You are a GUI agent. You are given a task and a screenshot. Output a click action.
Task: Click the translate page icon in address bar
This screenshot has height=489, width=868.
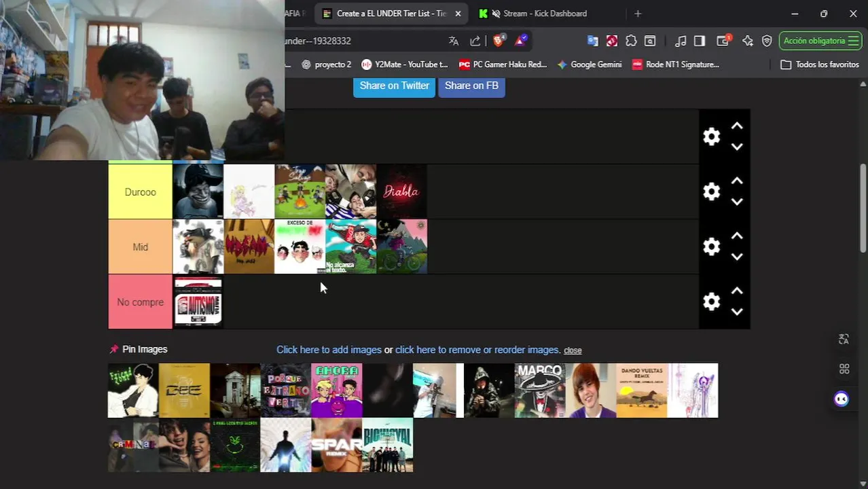click(454, 41)
